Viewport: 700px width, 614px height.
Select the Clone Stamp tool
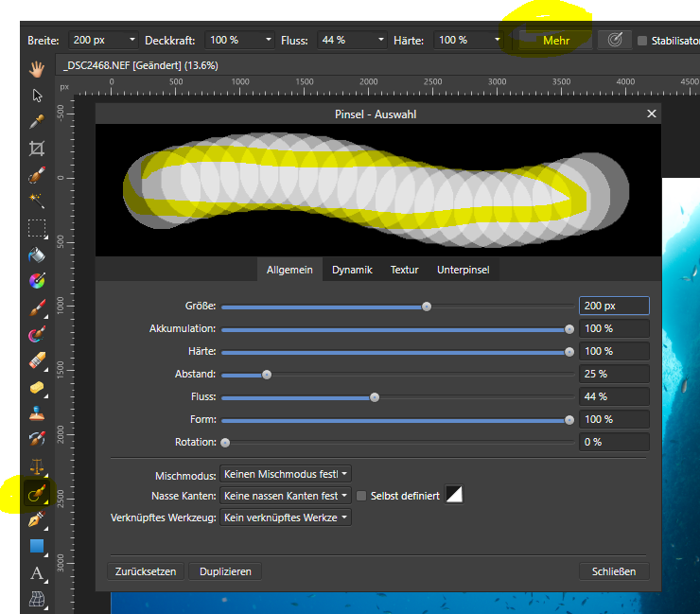click(x=37, y=412)
